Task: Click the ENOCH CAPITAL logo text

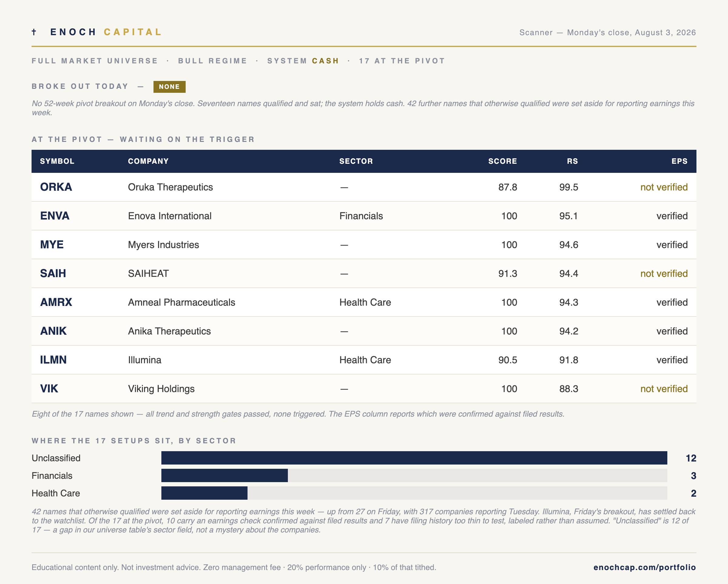Action: tap(106, 32)
